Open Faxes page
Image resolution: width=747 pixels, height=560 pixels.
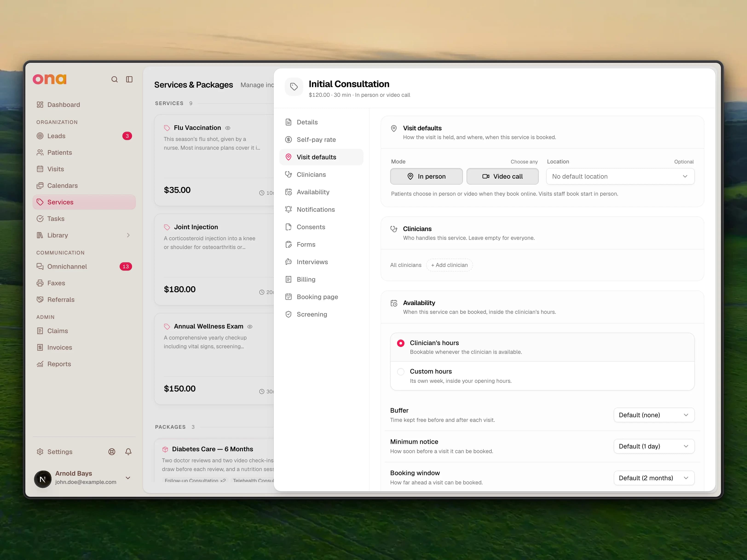click(84, 283)
